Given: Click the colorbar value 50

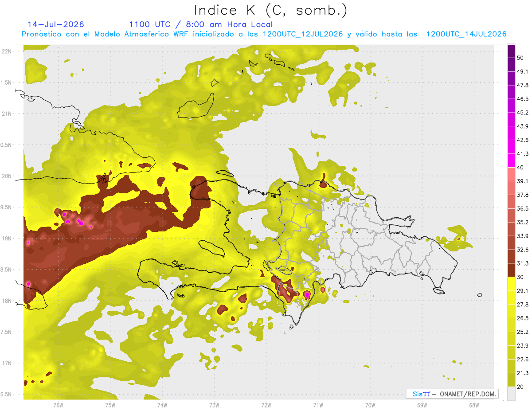Looking at the screenshot, I should 520,58.
